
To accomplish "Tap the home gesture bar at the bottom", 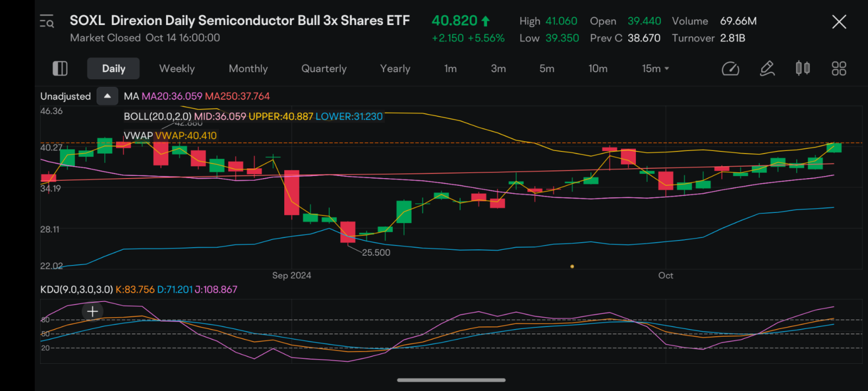I will coord(451,380).
